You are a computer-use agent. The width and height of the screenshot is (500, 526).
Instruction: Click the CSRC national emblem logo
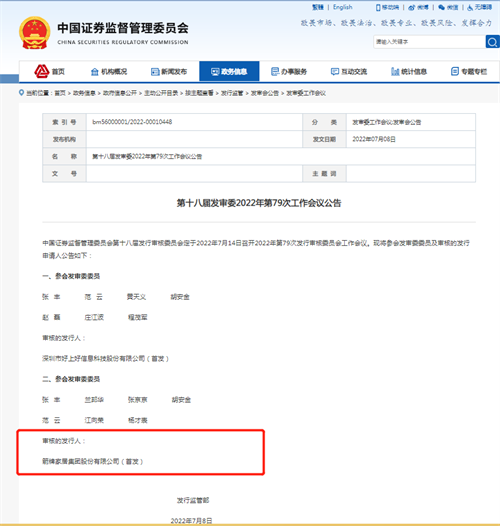35,33
